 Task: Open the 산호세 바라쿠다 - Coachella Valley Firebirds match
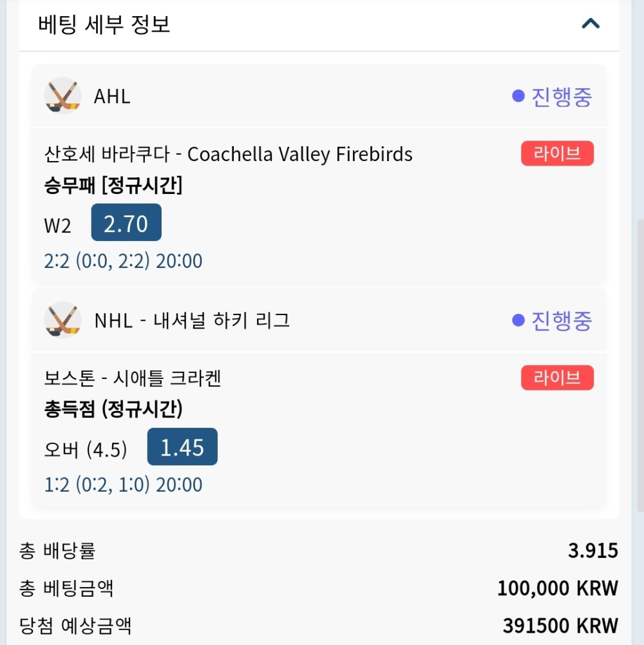click(x=229, y=155)
